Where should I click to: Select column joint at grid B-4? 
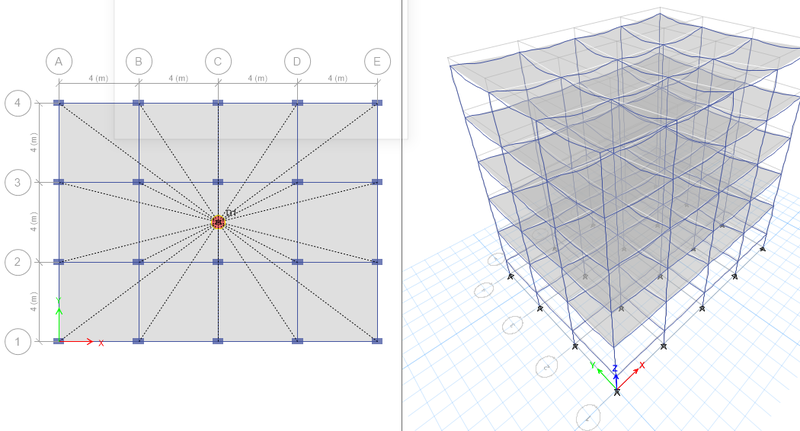(x=138, y=103)
